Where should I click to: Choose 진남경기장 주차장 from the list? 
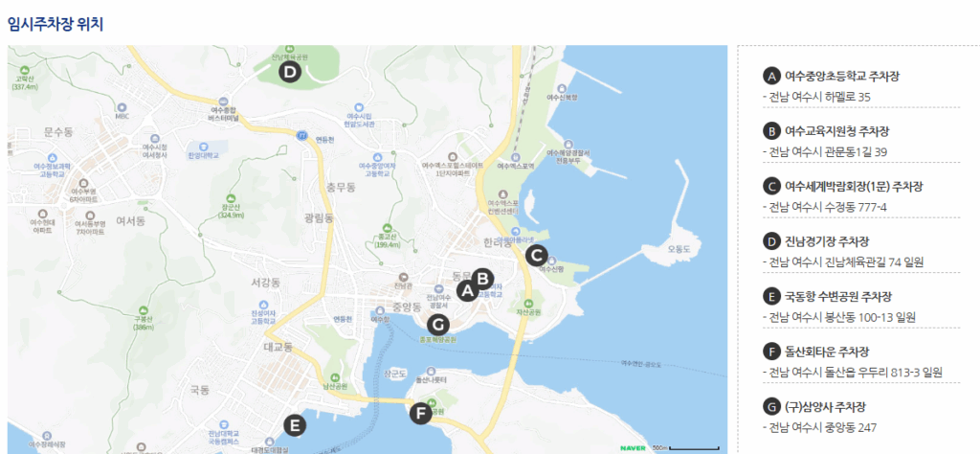pos(829,240)
